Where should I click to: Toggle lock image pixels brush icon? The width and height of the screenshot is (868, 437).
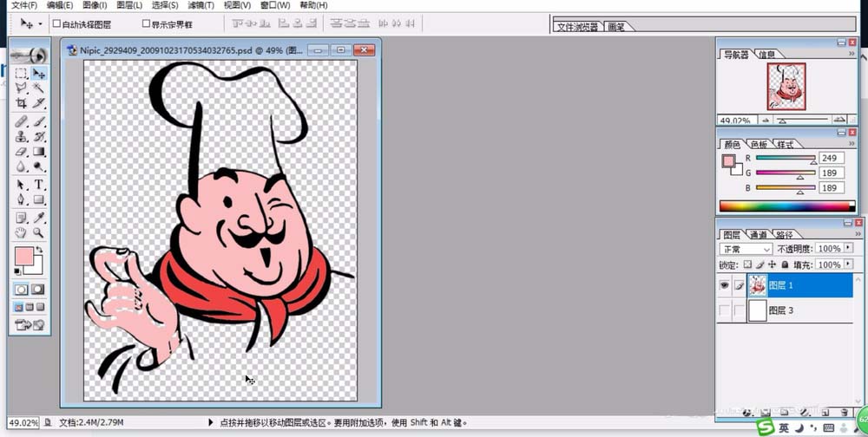pos(760,265)
